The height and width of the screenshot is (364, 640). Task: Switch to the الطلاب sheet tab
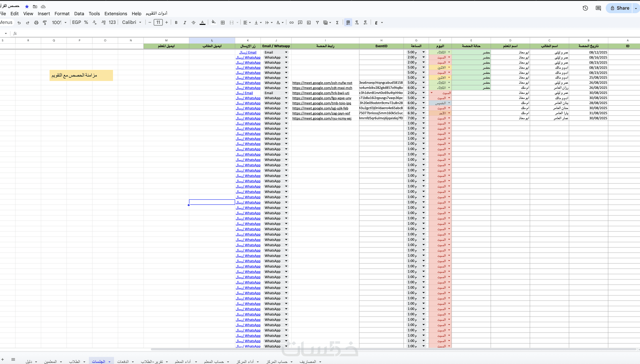point(74,361)
